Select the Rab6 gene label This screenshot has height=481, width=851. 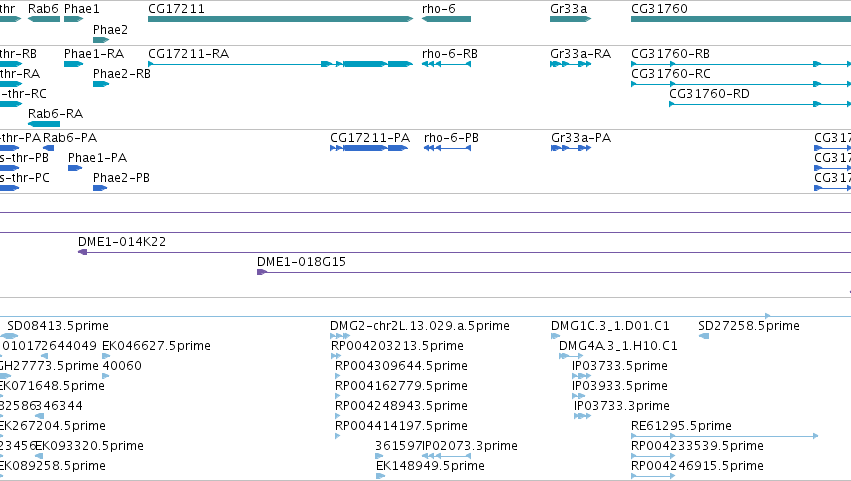[43, 9]
